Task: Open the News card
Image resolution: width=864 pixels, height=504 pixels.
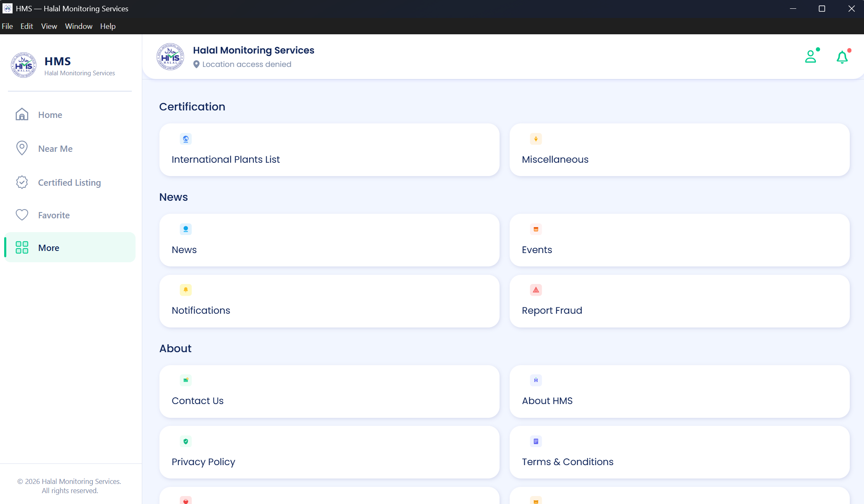Action: pyautogui.click(x=329, y=240)
